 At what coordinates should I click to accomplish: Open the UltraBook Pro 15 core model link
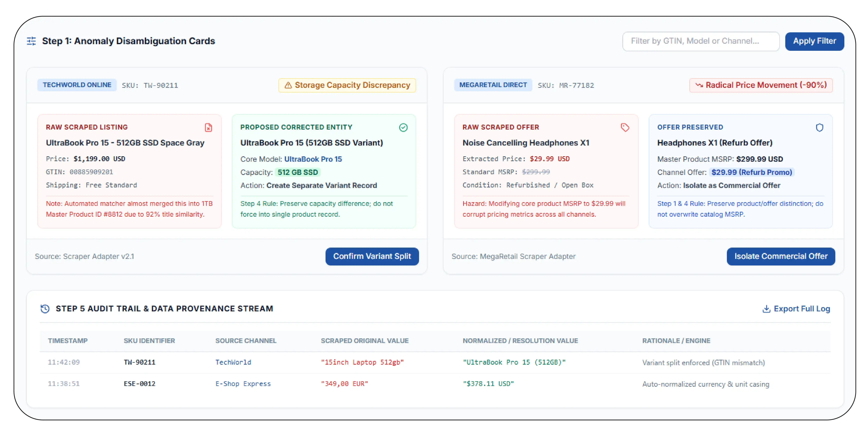pyautogui.click(x=313, y=159)
